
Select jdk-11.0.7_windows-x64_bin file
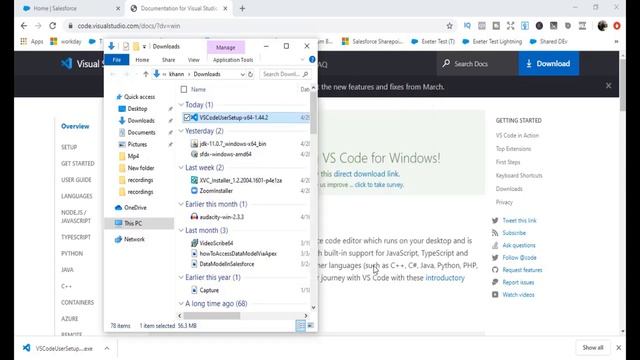233,144
